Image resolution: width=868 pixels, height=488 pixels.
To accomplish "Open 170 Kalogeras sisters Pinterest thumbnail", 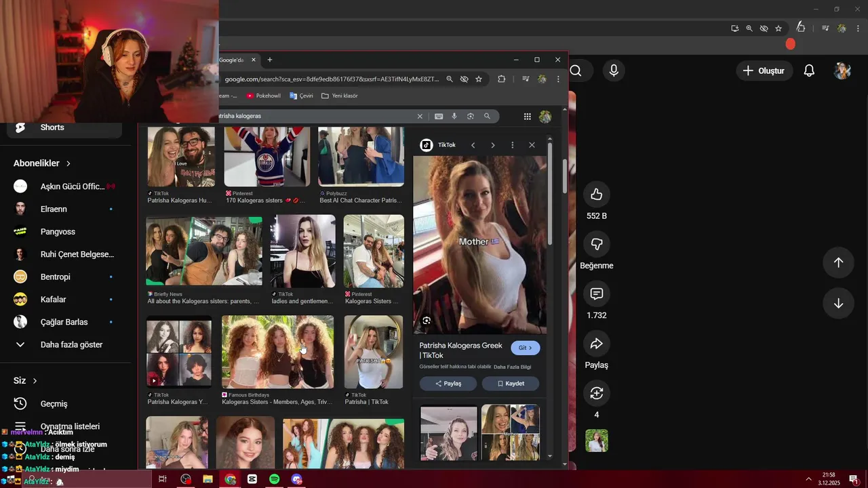I will click(267, 157).
